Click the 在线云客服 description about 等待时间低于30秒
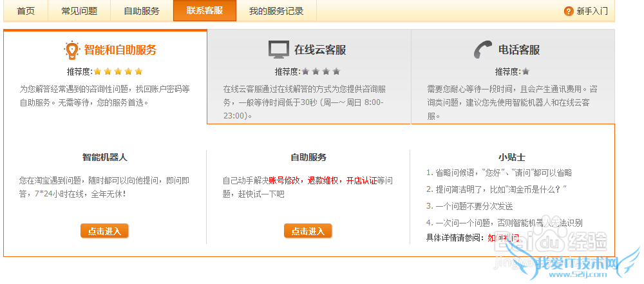644x284 pixels. (303, 102)
